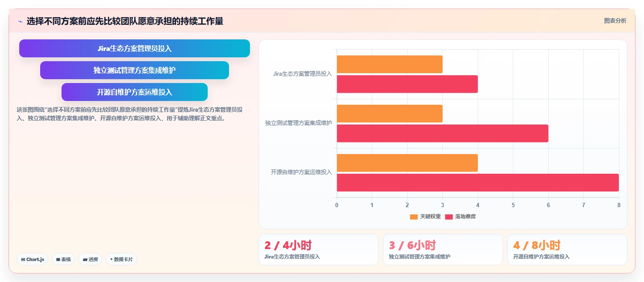Click chart axis label 独立测试管理方案集成维护
Image resolution: width=644 pixels, height=282 pixels.
pos(299,123)
